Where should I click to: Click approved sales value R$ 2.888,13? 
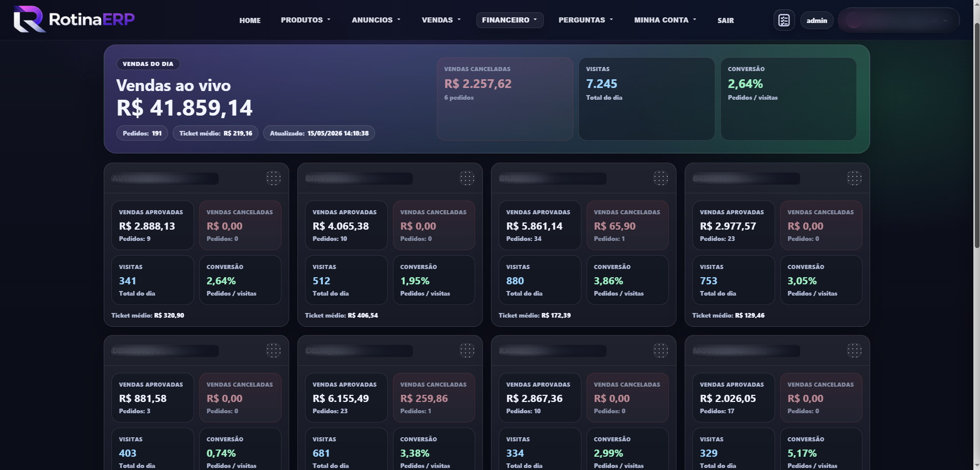[147, 226]
